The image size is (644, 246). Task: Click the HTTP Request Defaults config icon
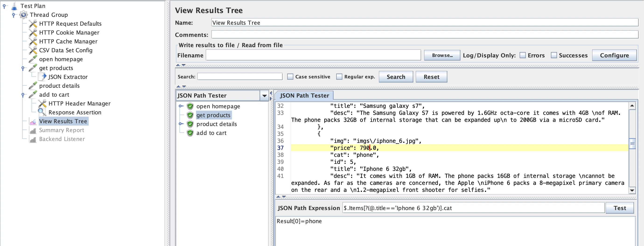[33, 24]
